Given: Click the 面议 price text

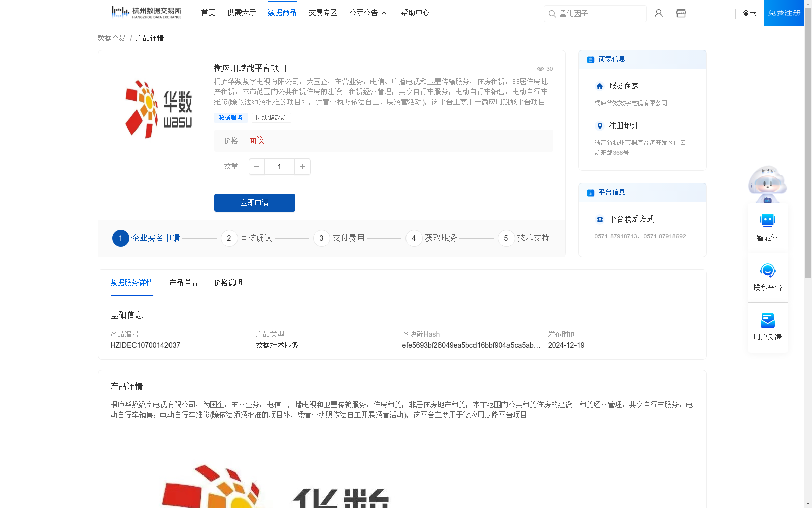Looking at the screenshot, I should click(x=257, y=141).
